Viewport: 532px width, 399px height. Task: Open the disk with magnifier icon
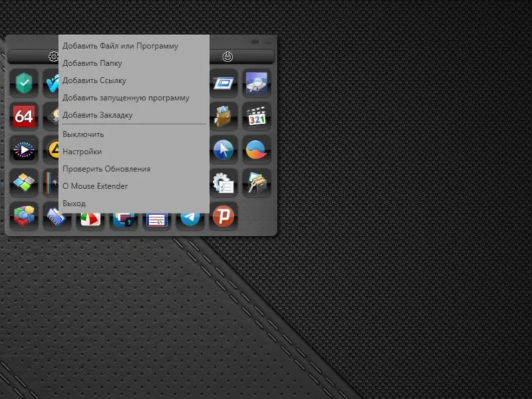tap(257, 84)
